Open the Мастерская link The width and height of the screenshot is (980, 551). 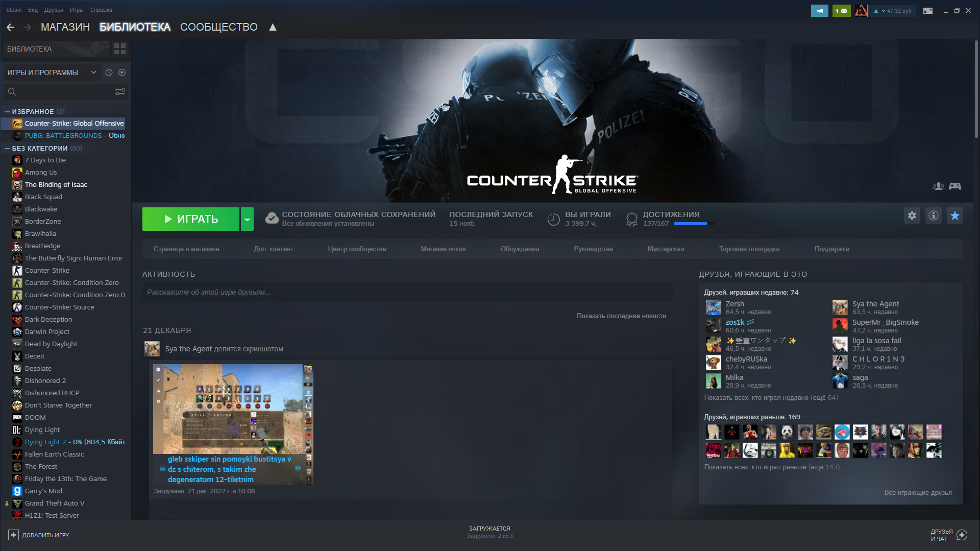tap(666, 249)
